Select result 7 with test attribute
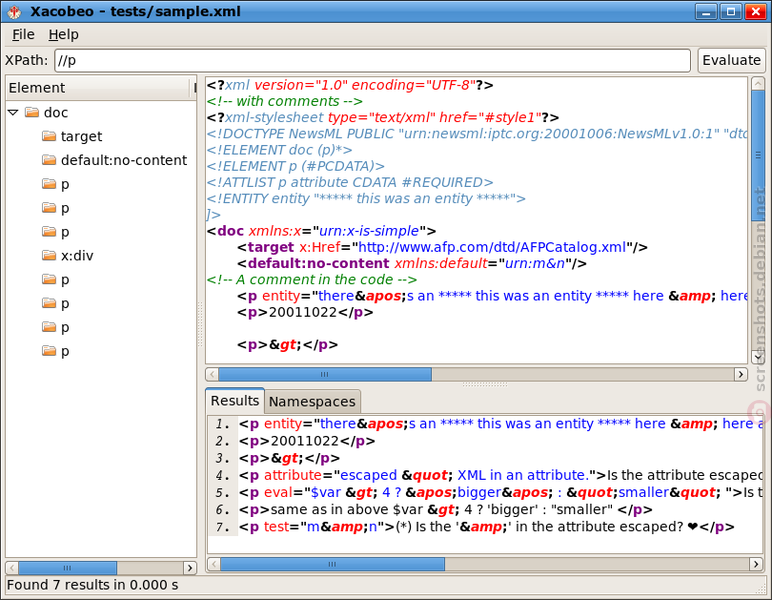This screenshot has width=772, height=600. click(x=486, y=527)
